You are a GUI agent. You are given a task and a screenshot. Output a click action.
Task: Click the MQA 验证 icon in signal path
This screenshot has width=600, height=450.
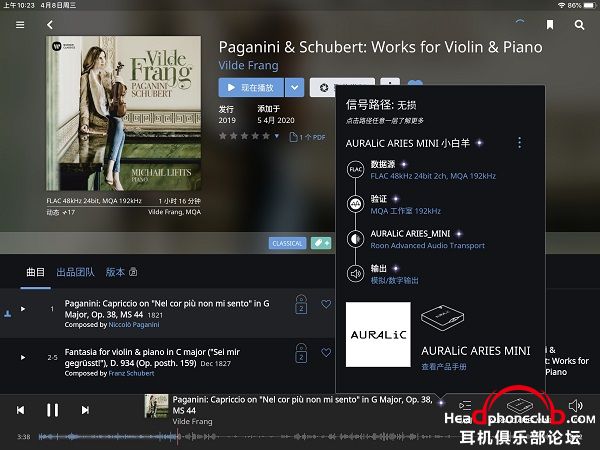[x=355, y=204]
